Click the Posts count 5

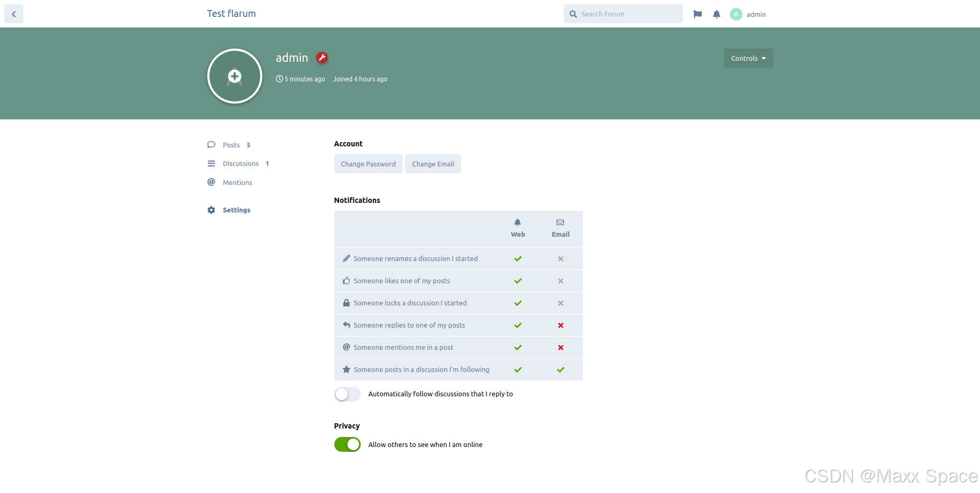click(x=249, y=145)
